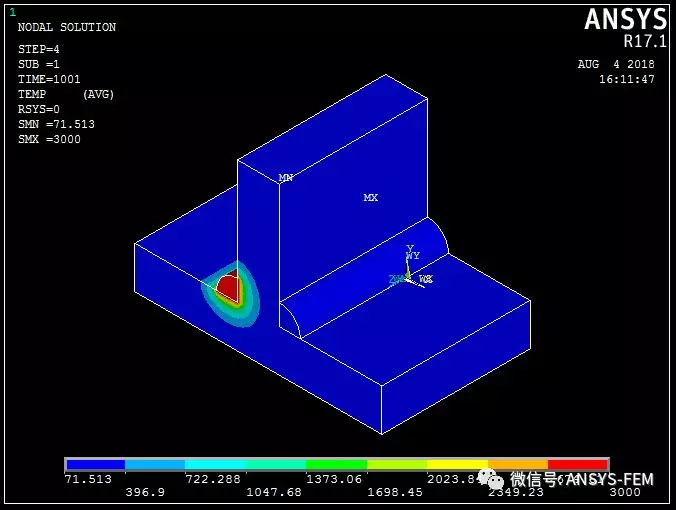Click legend value 71.513
Viewport: 676px width, 510px height.
[x=88, y=479]
